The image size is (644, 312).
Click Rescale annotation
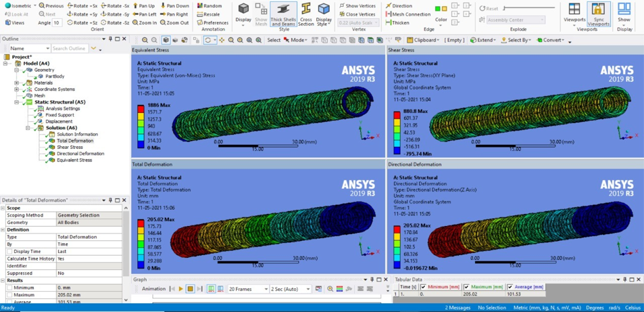pos(209,14)
